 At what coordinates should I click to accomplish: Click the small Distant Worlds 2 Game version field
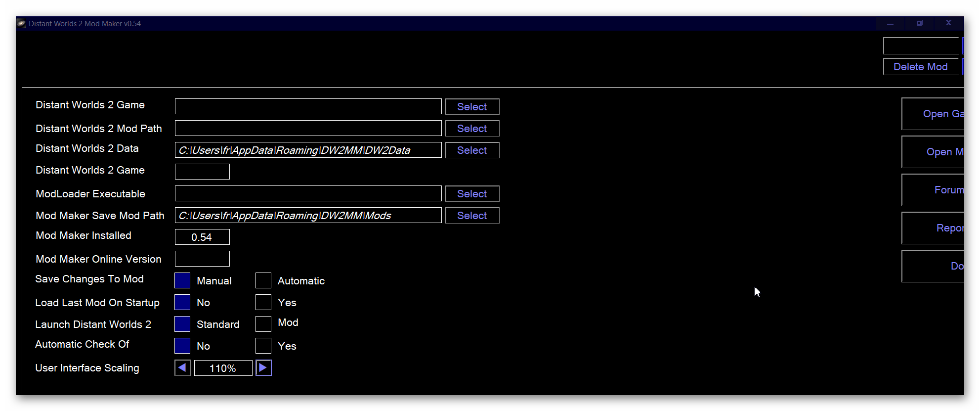(202, 172)
